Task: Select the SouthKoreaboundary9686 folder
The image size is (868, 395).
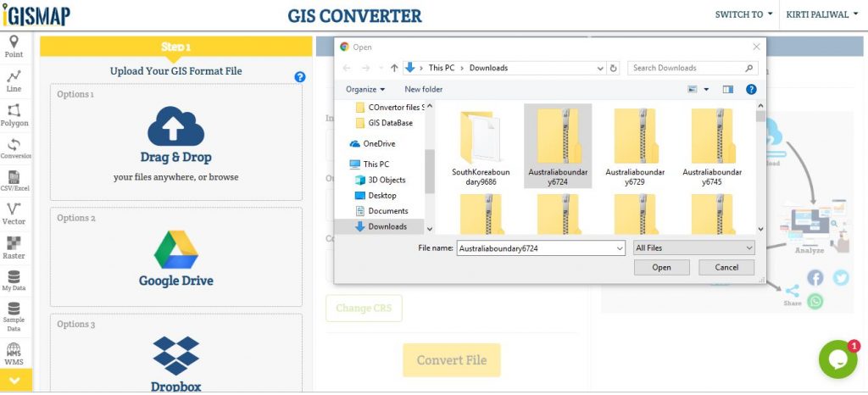Action: pos(481,146)
